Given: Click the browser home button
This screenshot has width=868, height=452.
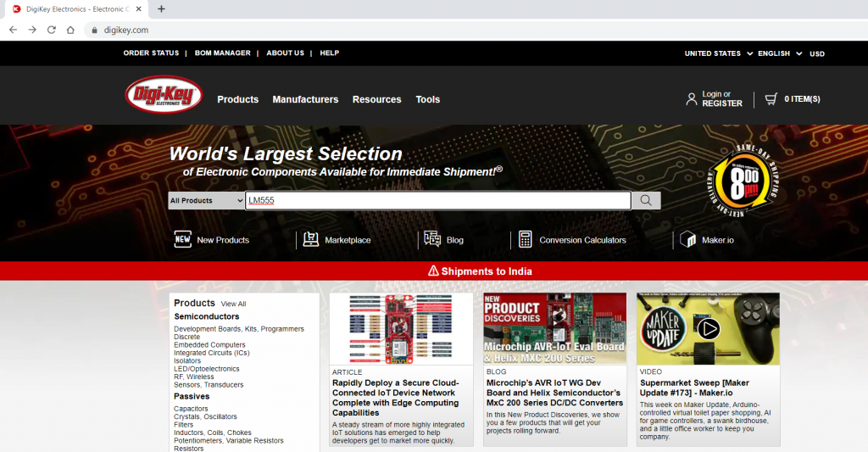Looking at the screenshot, I should (x=70, y=30).
